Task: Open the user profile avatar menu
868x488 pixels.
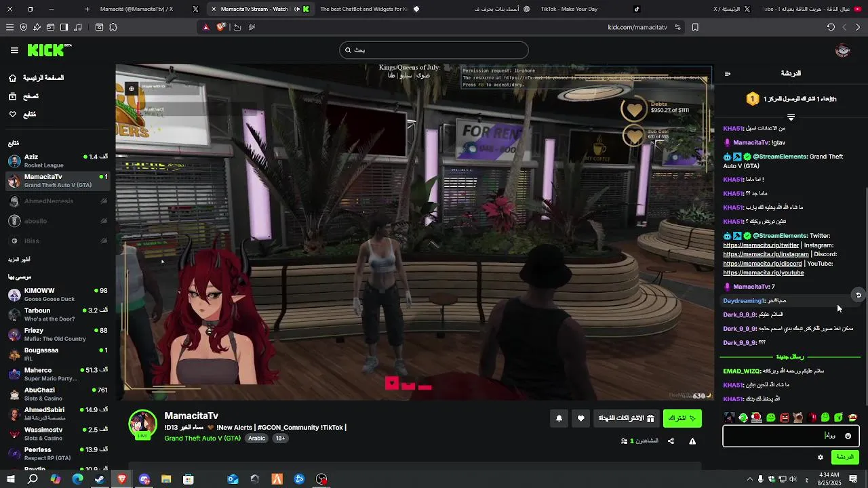Action: 843,50
